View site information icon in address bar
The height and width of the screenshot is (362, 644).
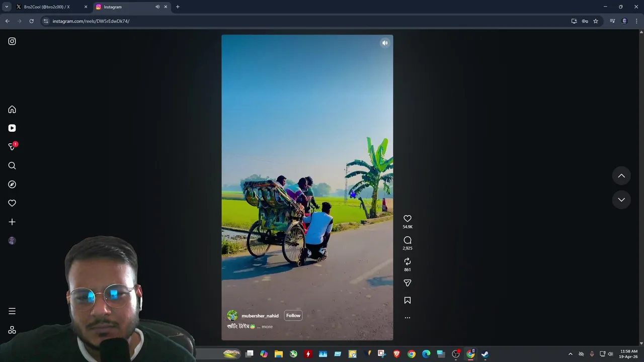[x=46, y=21]
